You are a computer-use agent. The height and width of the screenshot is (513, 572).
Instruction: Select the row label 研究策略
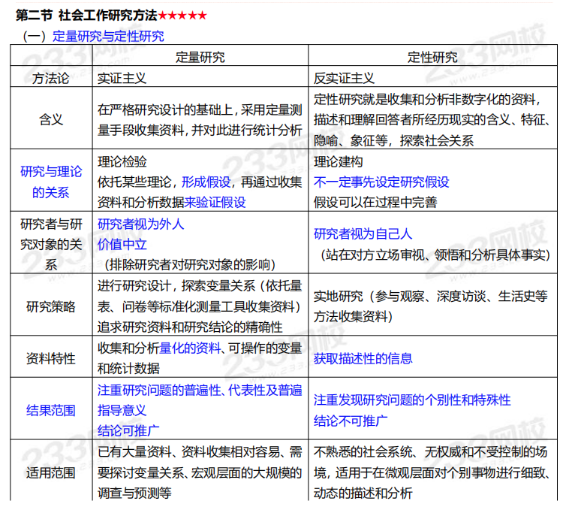tap(51, 306)
